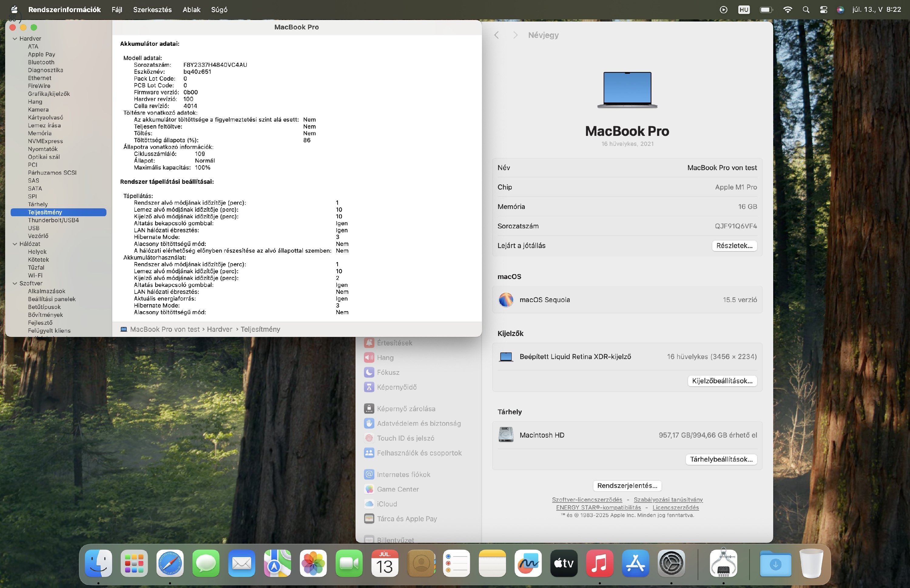
Task: Open System Settings gear in Dock
Action: tap(671, 563)
